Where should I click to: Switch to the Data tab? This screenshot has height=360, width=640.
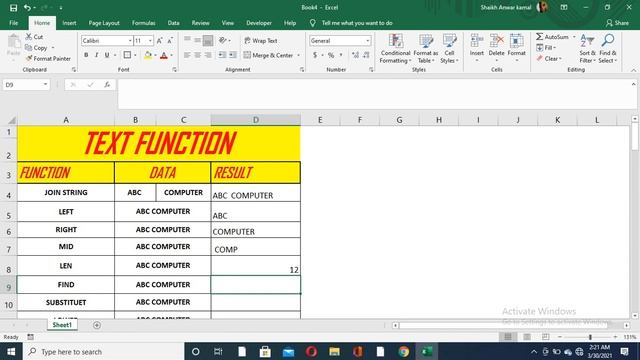pos(173,23)
